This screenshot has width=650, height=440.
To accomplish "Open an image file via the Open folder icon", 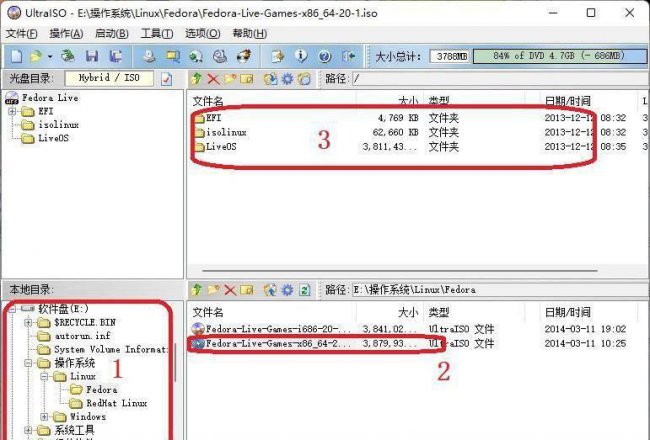I will coord(36,56).
